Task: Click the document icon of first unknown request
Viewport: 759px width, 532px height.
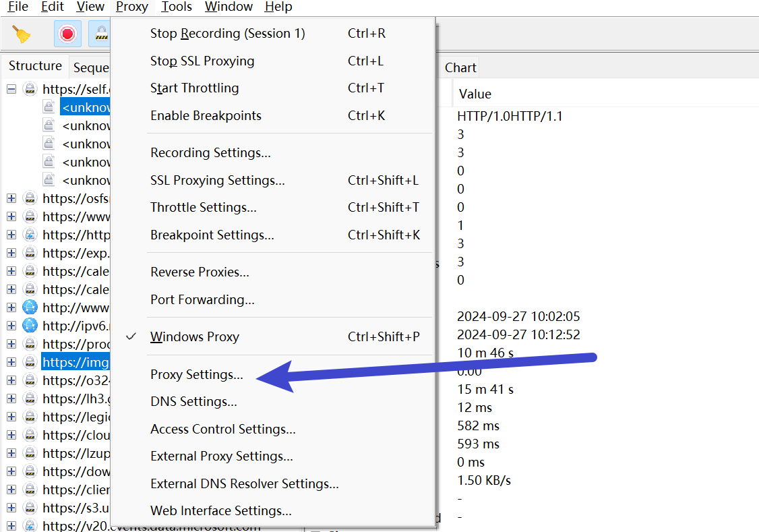Action: click(49, 107)
